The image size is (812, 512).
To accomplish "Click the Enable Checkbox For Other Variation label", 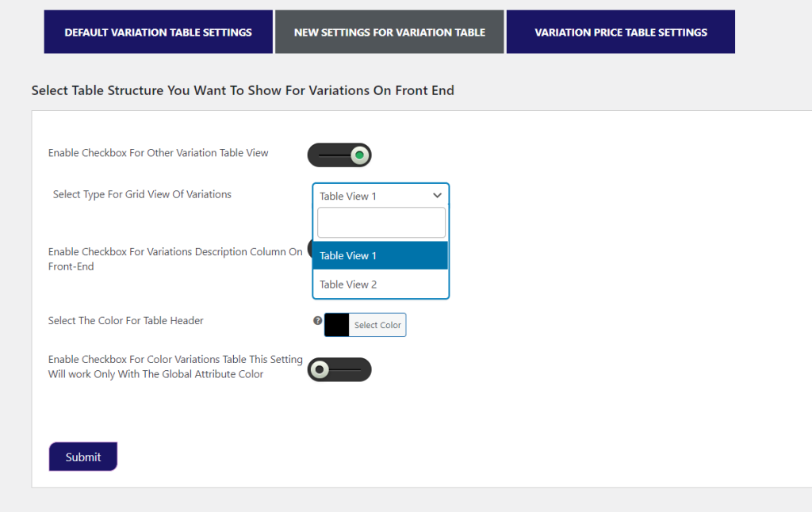I will click(x=158, y=152).
